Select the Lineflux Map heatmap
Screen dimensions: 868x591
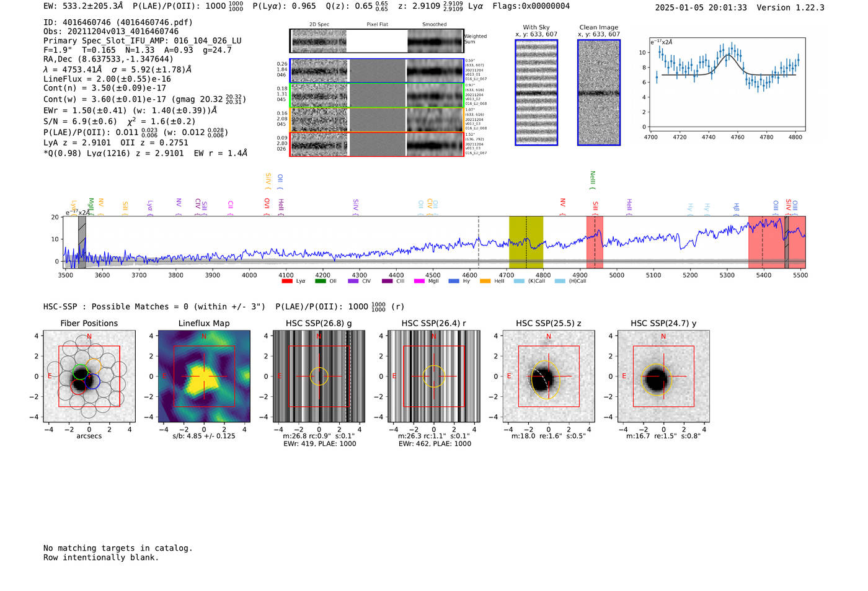tap(204, 376)
